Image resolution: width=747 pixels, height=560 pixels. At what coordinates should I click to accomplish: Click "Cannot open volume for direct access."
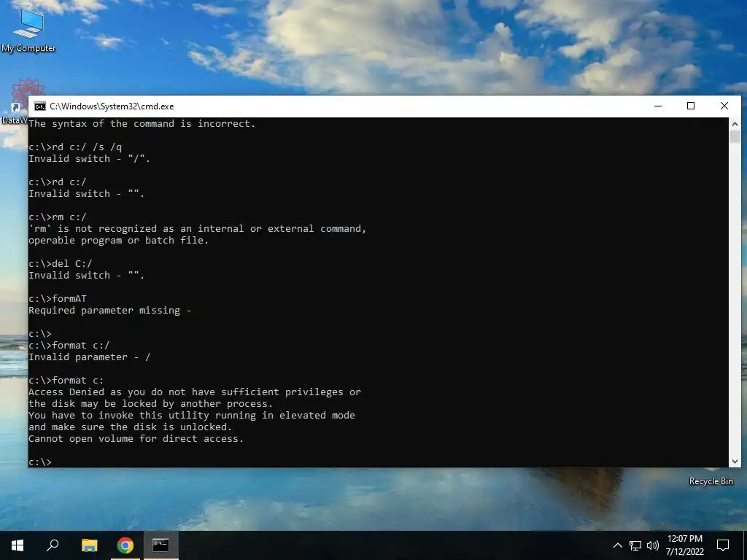coord(136,438)
